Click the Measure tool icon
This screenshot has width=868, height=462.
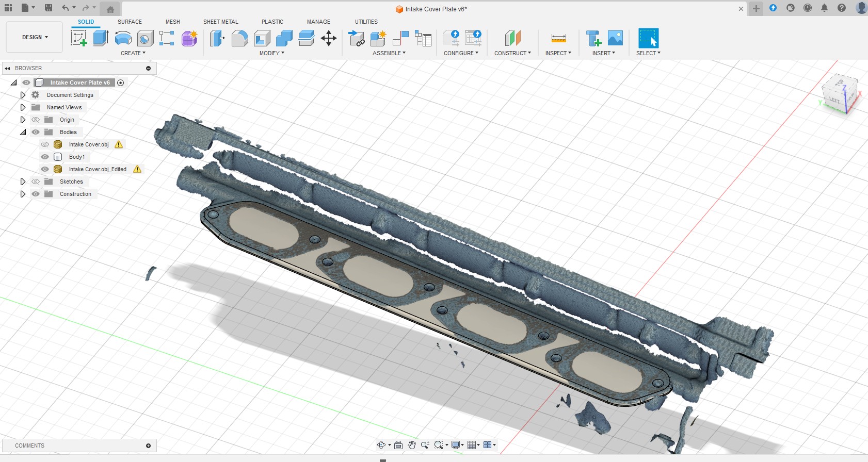558,38
